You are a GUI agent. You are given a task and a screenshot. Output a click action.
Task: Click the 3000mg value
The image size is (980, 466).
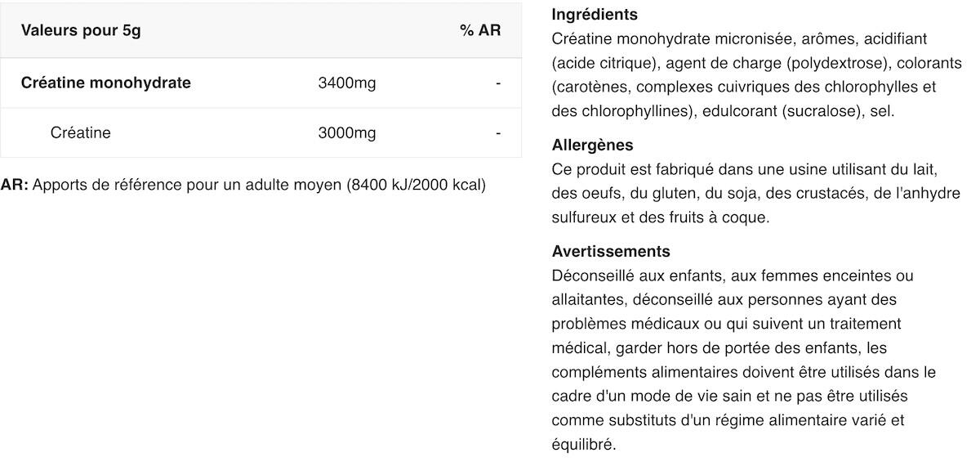tap(347, 132)
